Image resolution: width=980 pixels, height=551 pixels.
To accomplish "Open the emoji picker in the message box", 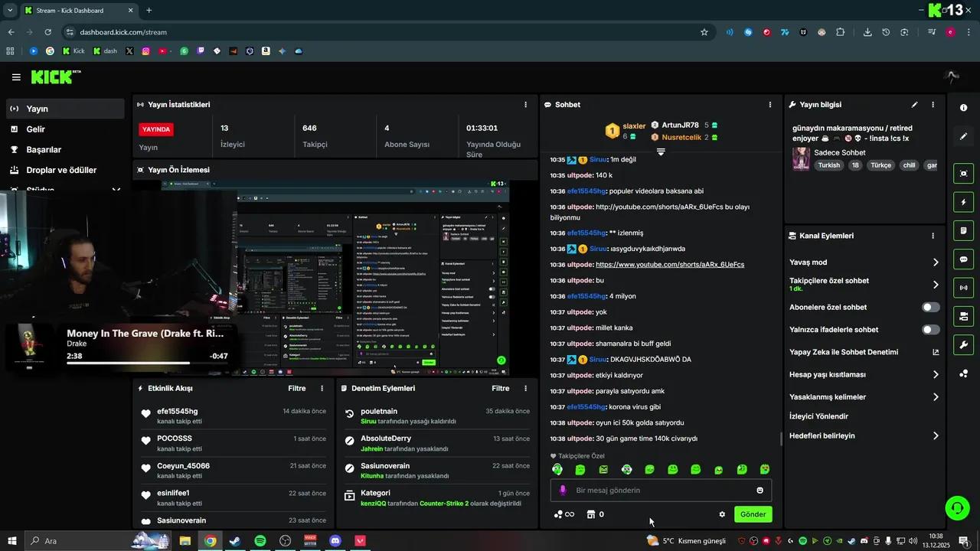I will pyautogui.click(x=759, y=491).
